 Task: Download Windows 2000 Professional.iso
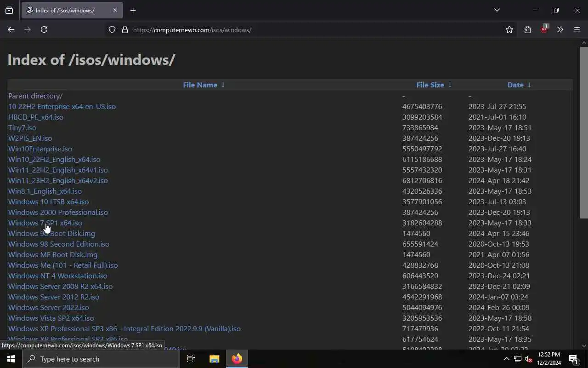click(x=58, y=212)
